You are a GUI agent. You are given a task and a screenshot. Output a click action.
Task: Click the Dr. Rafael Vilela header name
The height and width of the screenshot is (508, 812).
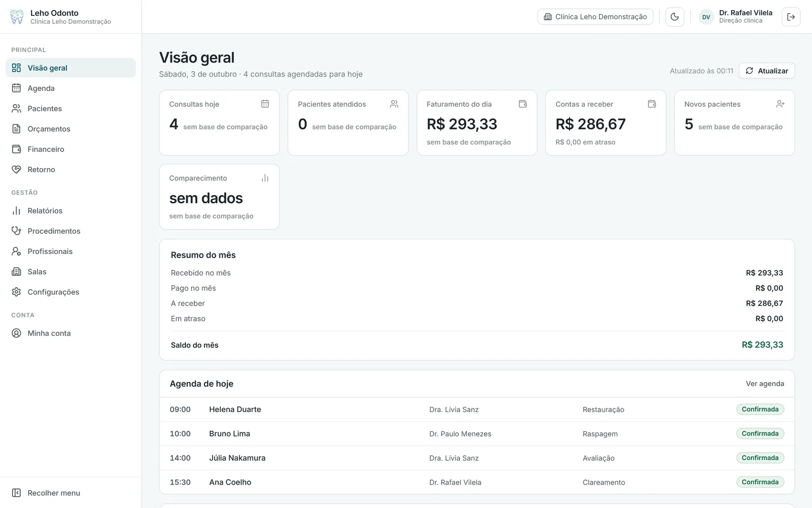coord(746,13)
